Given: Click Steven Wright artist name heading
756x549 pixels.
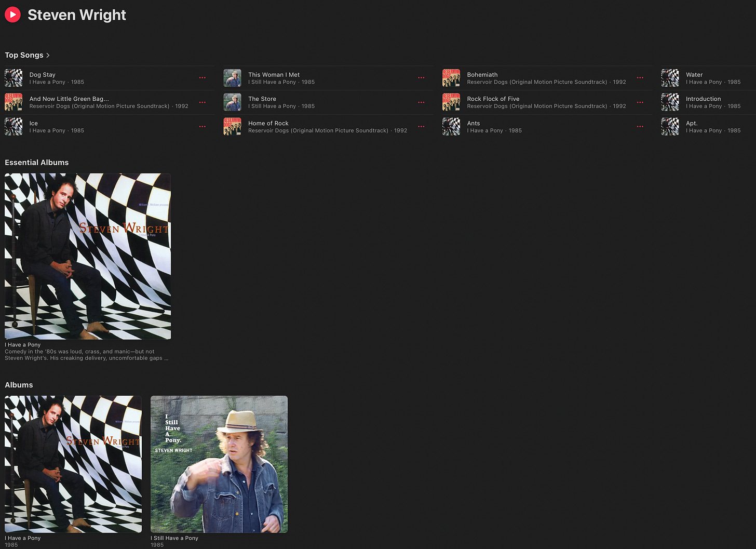Looking at the screenshot, I should pos(77,15).
